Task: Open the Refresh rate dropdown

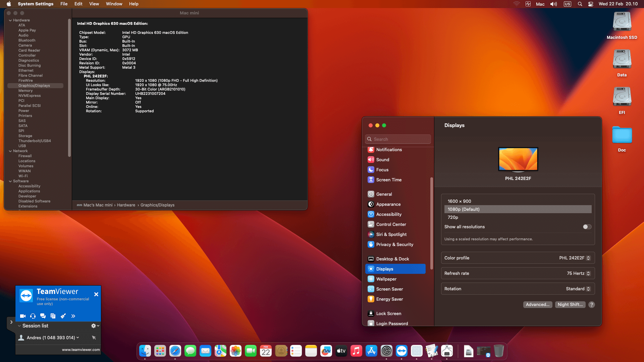Action: coord(579,274)
